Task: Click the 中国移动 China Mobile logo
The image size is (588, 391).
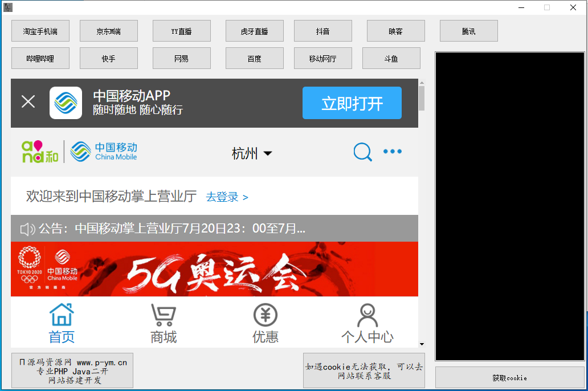Action: click(104, 152)
